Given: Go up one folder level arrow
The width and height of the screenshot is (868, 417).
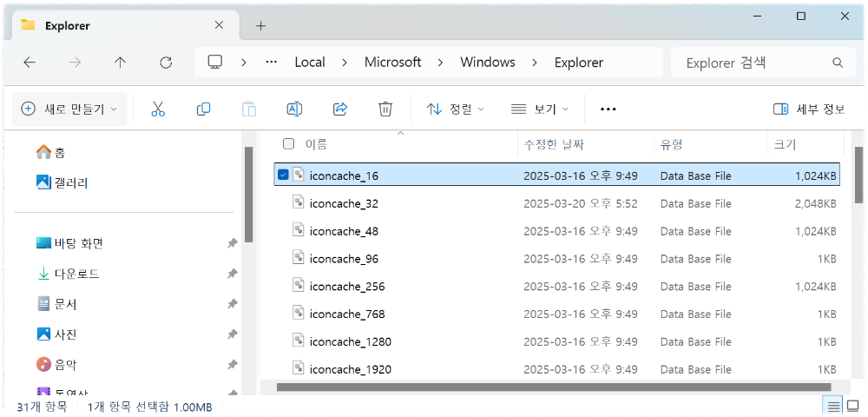Looking at the screenshot, I should click(120, 63).
